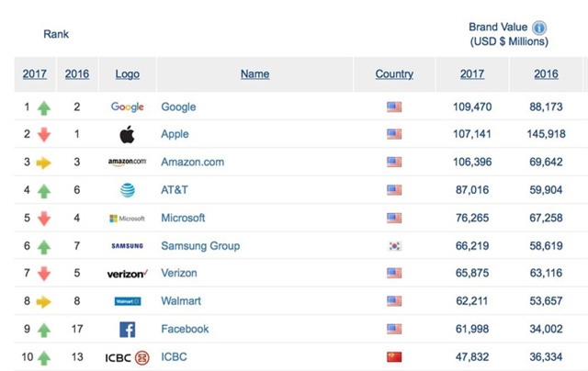This screenshot has width=588, height=371.
Task: Click the Verizon logo
Action: [x=127, y=274]
